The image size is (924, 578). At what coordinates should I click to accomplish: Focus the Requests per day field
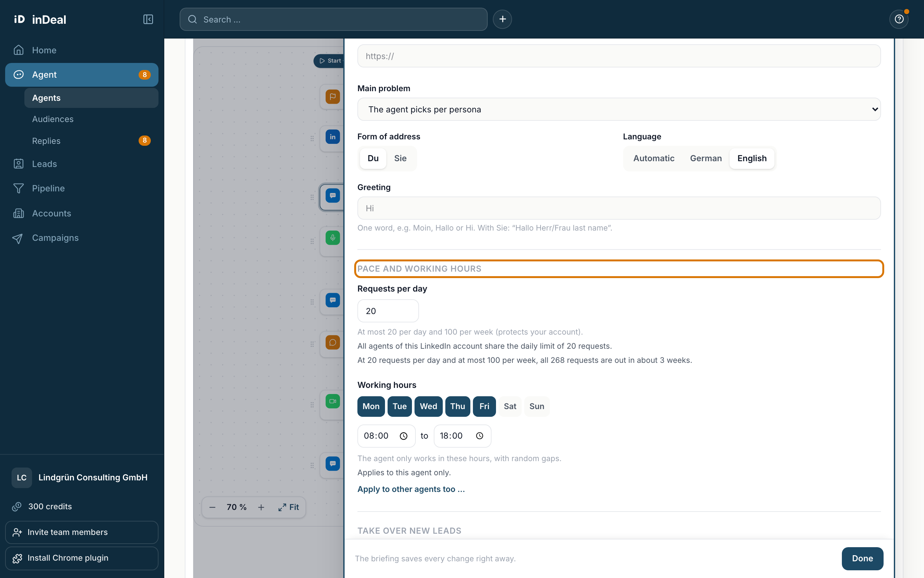pyautogui.click(x=388, y=311)
